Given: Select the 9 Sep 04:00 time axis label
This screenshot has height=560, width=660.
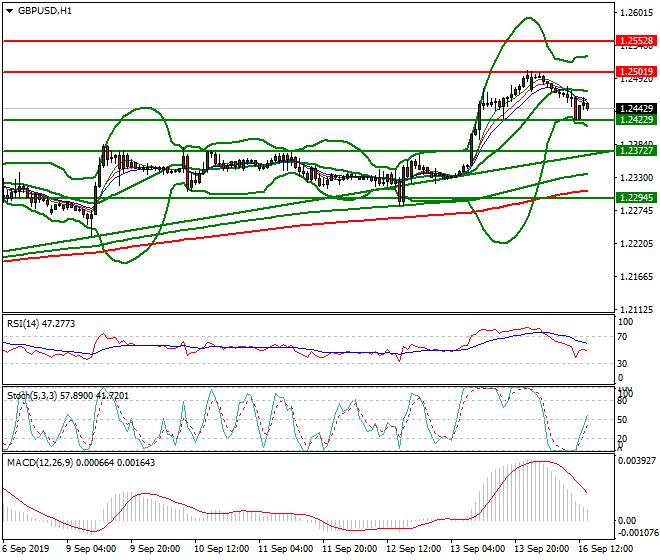Looking at the screenshot, I should coord(91,549).
